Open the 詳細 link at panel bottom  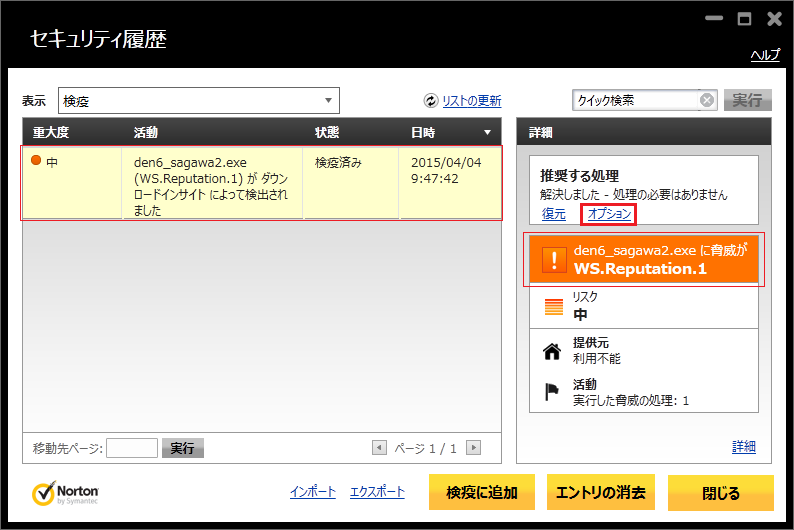pyautogui.click(x=744, y=446)
